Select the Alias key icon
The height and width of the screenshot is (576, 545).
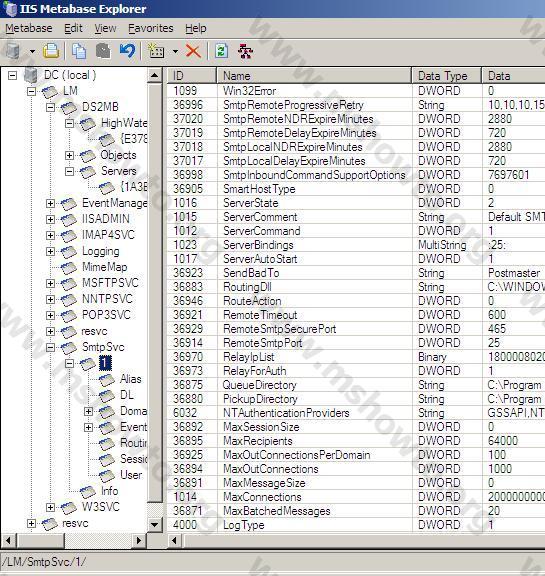click(x=107, y=379)
